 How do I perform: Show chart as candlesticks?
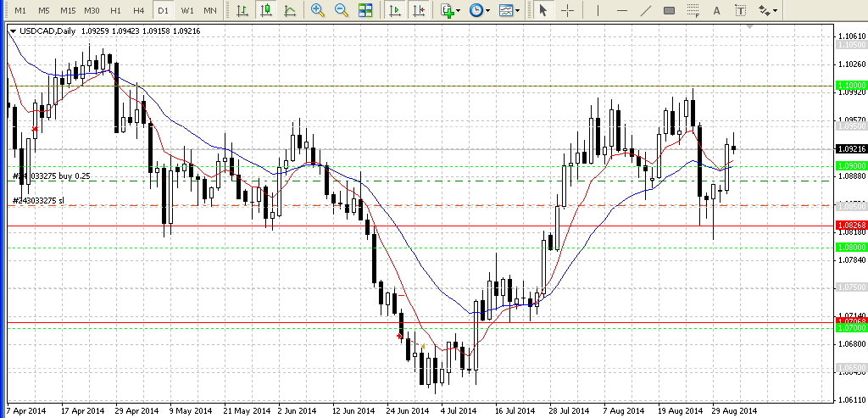[266, 10]
